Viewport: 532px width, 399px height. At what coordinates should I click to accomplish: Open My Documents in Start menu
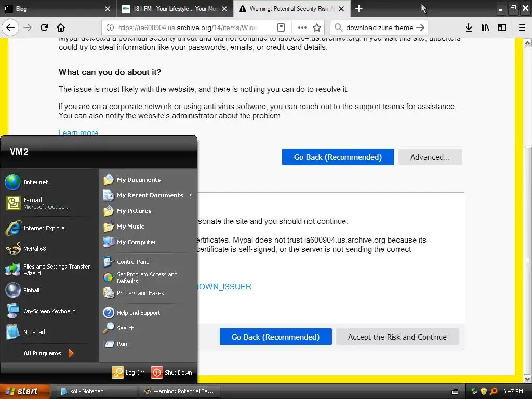148,179
